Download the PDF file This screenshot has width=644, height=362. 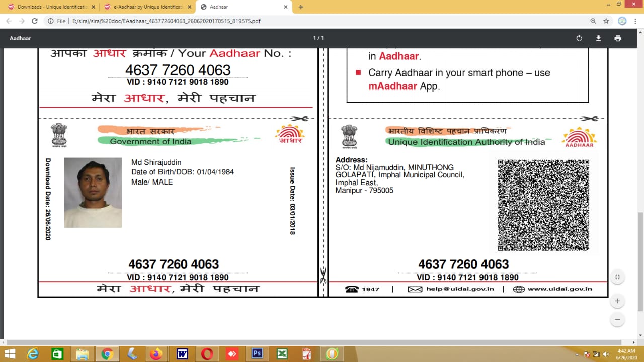[598, 38]
